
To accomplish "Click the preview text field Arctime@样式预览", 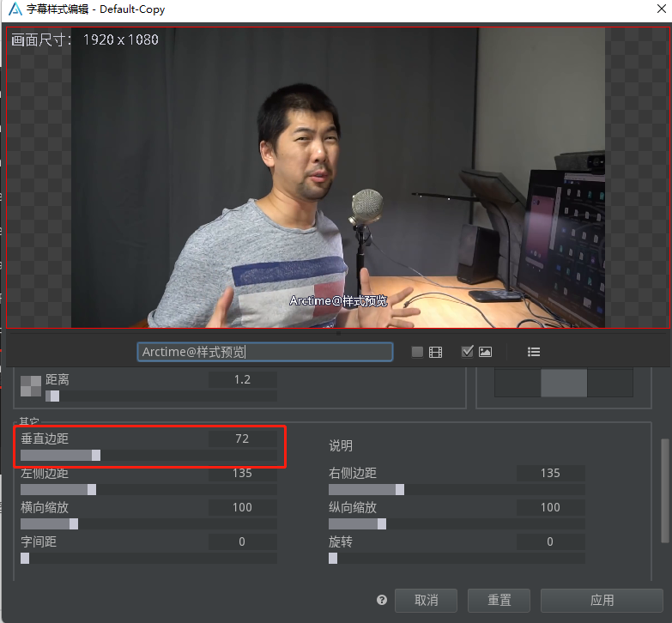I will [x=265, y=352].
